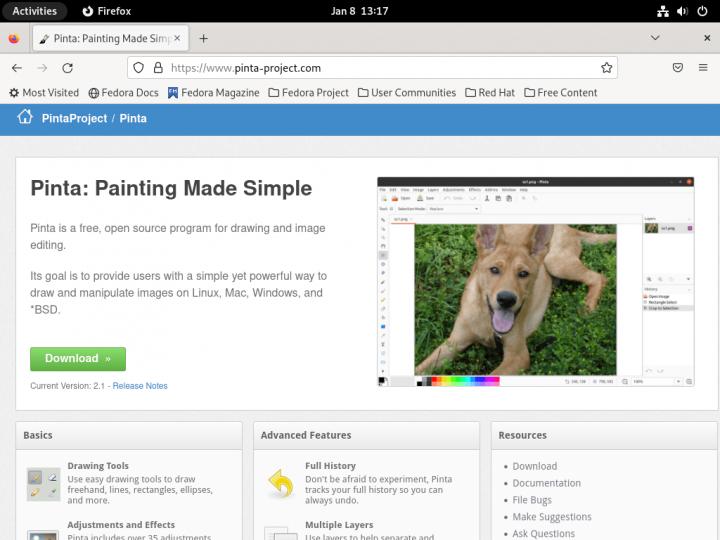Go back to the previous page

(x=17, y=68)
